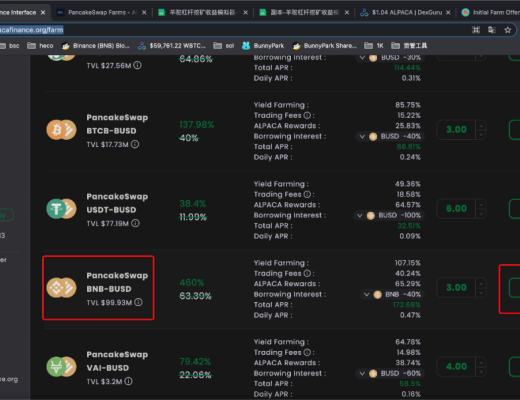
Task: Bookmark this page with the star icon
Action: coord(507,30)
